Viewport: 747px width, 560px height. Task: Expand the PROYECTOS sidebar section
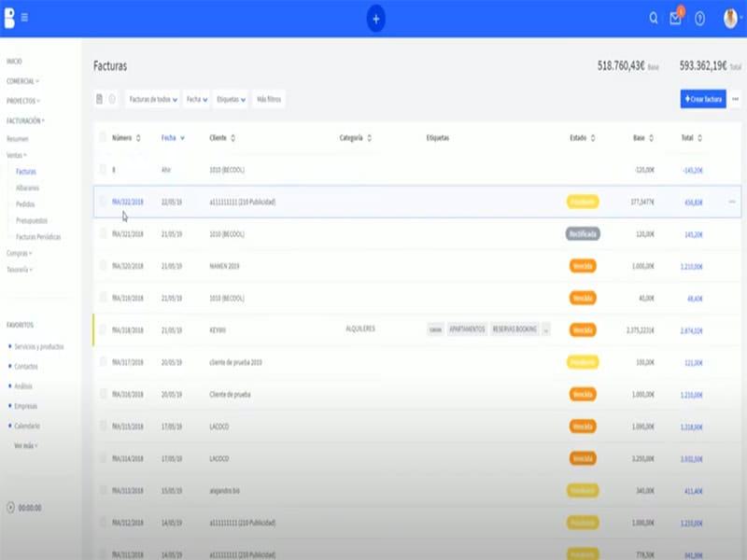pos(22,101)
